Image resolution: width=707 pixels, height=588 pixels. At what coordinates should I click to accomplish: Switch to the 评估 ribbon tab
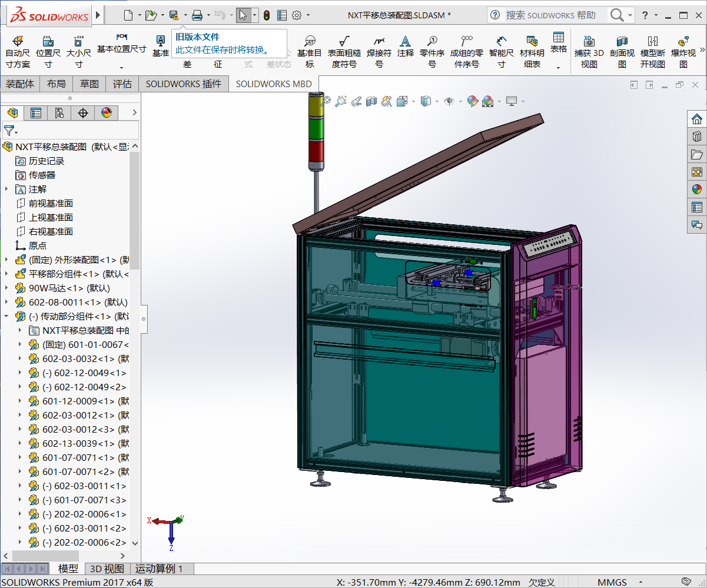pyautogui.click(x=122, y=84)
